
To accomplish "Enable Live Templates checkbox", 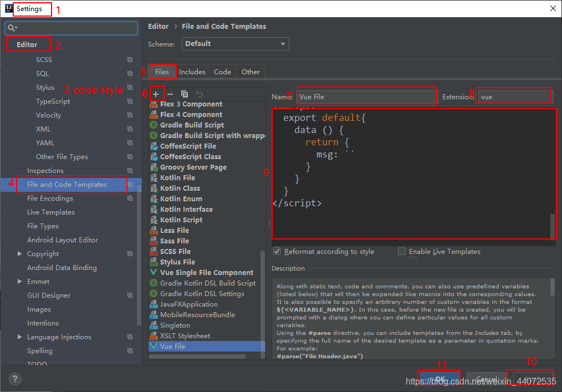I will tap(402, 251).
